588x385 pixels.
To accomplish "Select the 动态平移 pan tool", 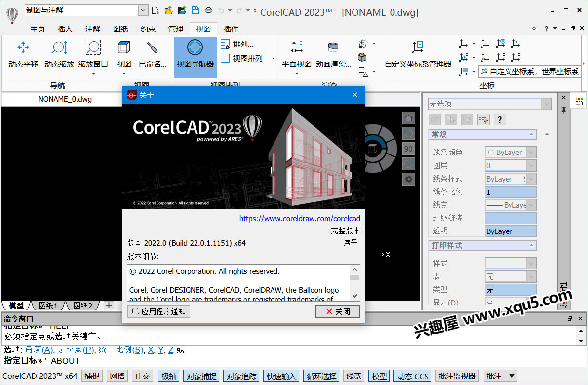I will [x=23, y=54].
